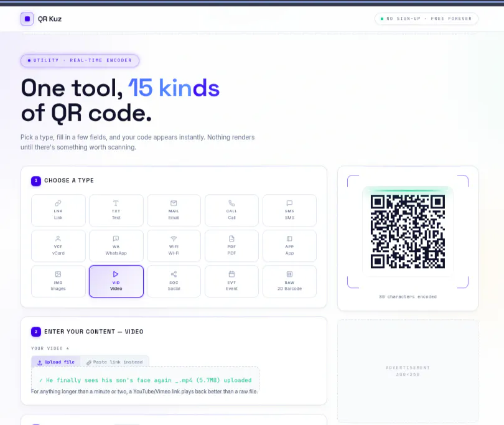
Task: Click the '80 characters encoded' text
Action: pyautogui.click(x=408, y=297)
